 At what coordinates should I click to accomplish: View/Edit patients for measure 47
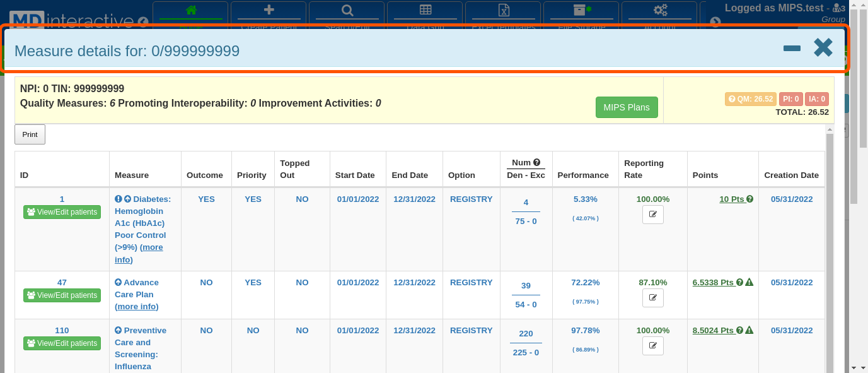[x=62, y=295]
